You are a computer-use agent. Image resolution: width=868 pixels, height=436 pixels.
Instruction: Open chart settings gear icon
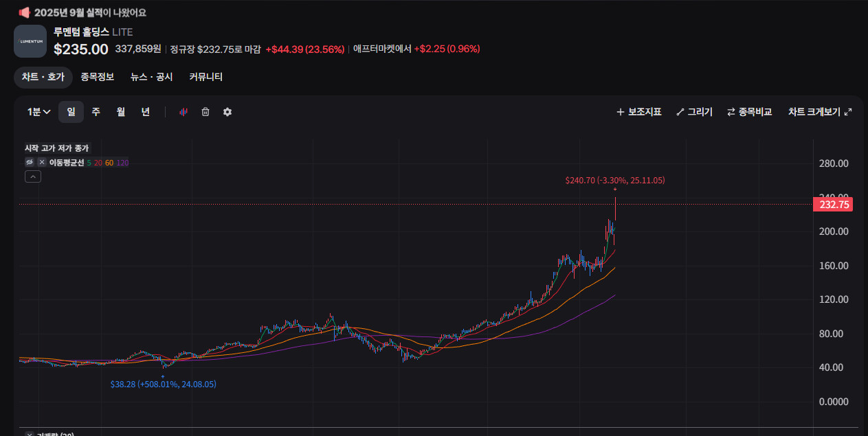227,112
